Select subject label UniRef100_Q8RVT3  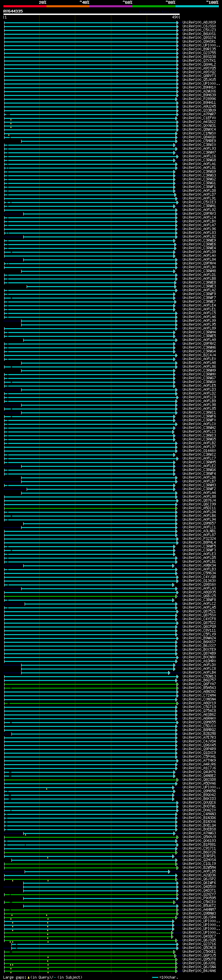(x=199, y=76)
